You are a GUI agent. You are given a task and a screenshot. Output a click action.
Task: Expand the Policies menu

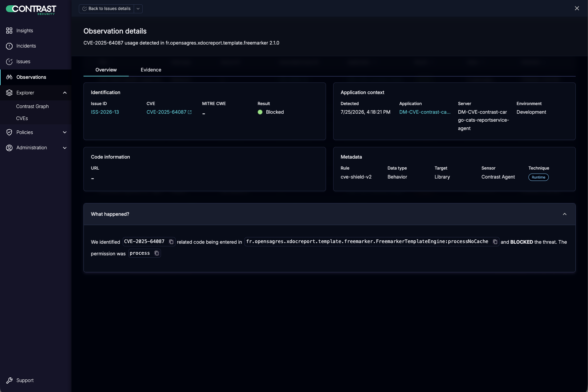[x=65, y=132]
